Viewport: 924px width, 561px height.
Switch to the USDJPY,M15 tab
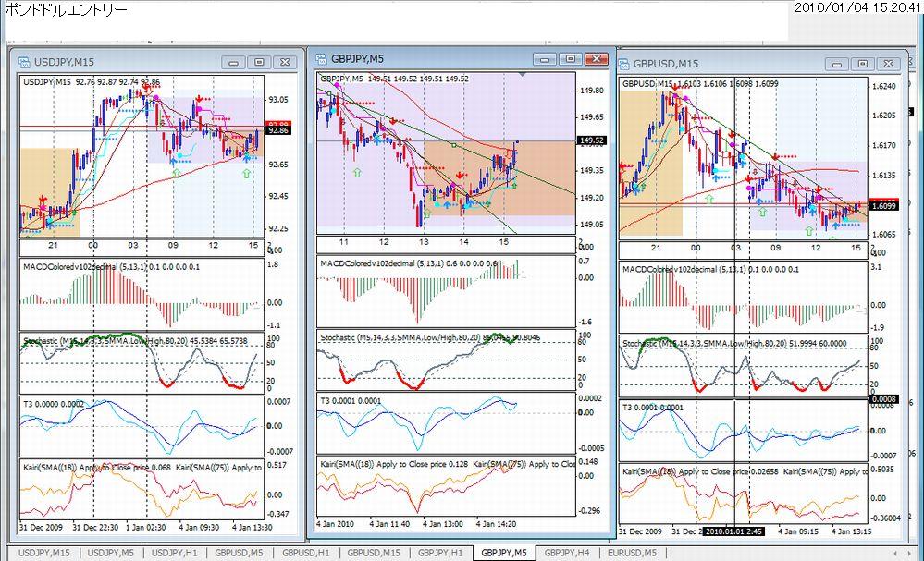43,553
